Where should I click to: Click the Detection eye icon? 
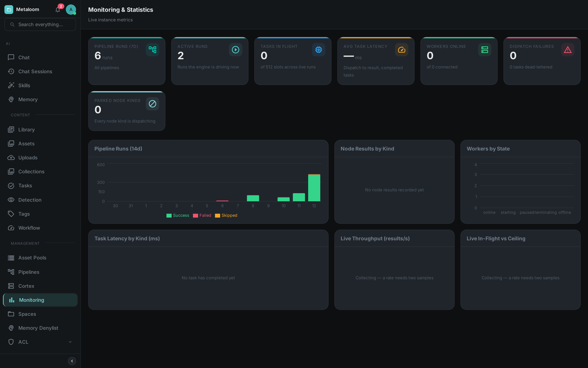(x=11, y=200)
